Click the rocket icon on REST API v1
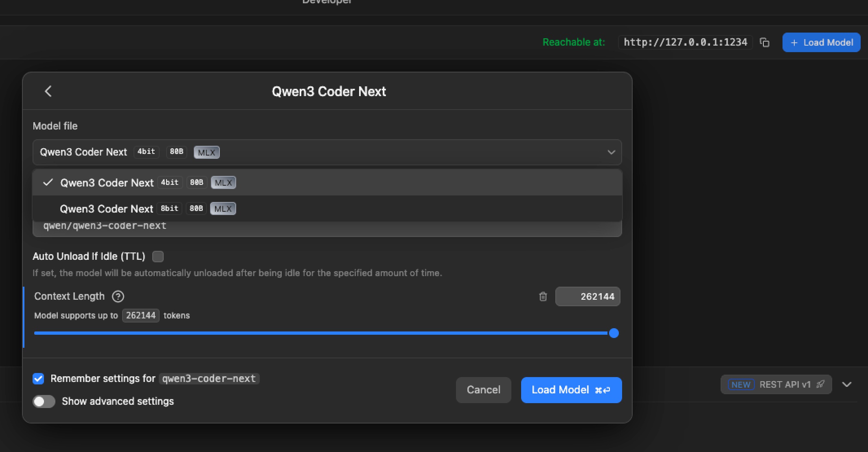868x452 pixels. click(x=820, y=384)
